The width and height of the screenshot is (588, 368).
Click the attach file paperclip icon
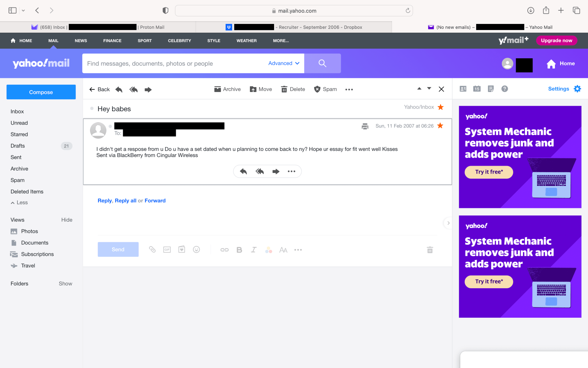point(152,250)
